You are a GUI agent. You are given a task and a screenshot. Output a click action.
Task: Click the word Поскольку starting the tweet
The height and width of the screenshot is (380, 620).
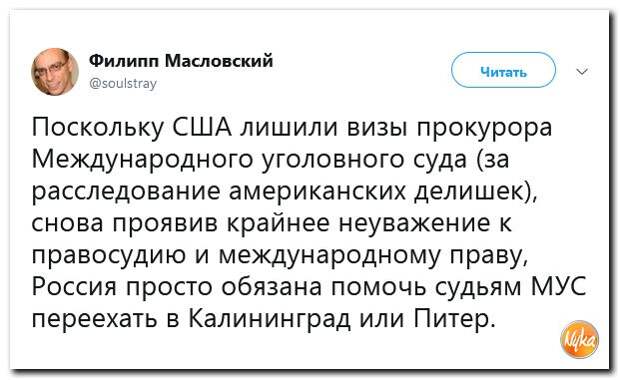click(98, 129)
